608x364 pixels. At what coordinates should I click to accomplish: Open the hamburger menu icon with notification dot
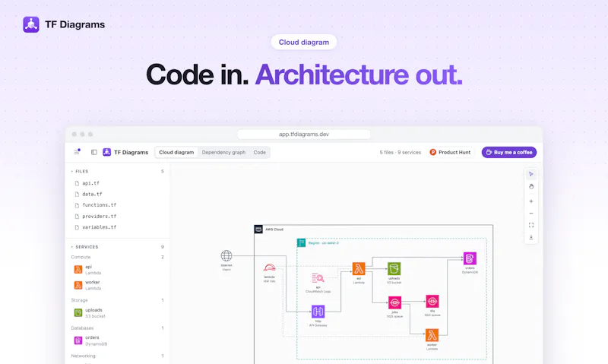(x=77, y=152)
